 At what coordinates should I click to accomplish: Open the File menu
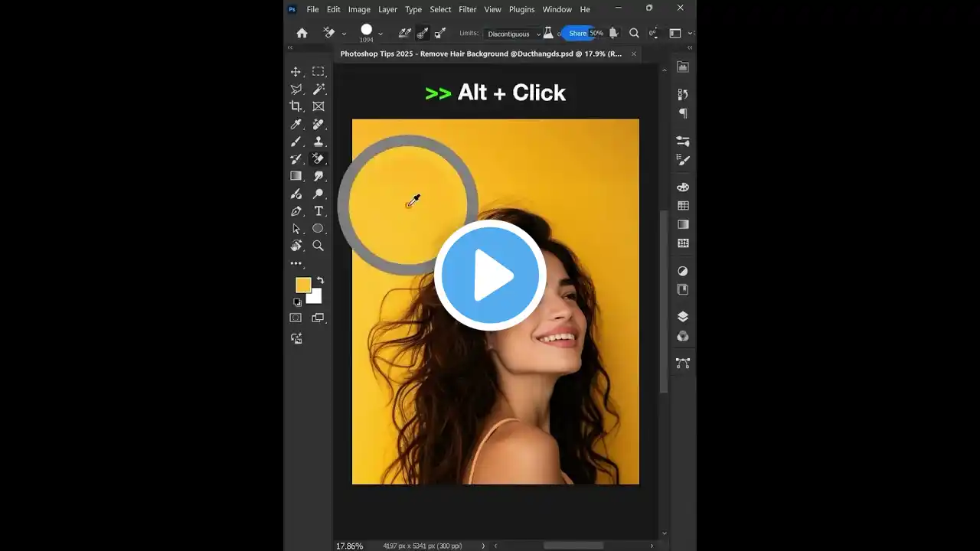pos(312,9)
